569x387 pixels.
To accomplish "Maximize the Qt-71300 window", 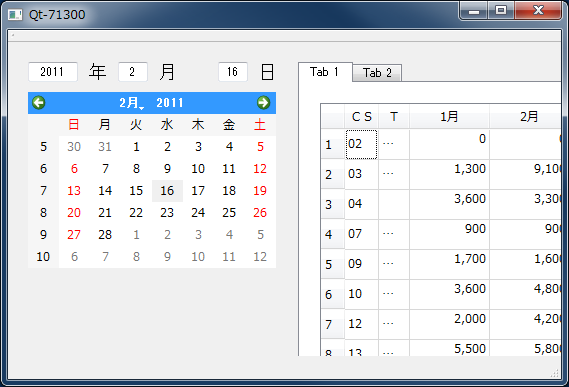I will [501, 10].
